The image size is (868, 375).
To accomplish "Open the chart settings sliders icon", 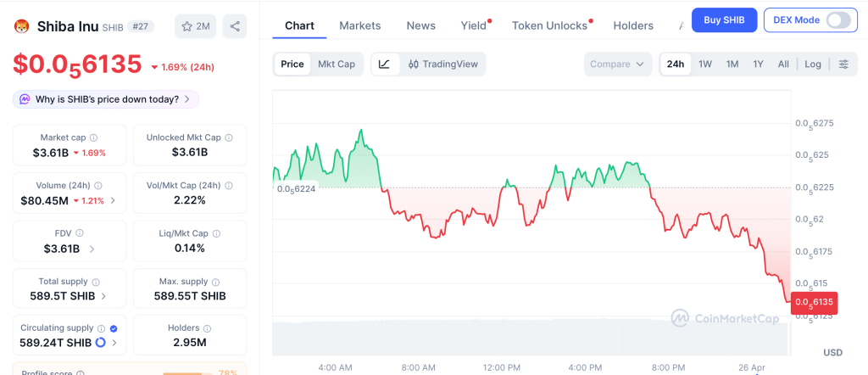I will coord(843,64).
